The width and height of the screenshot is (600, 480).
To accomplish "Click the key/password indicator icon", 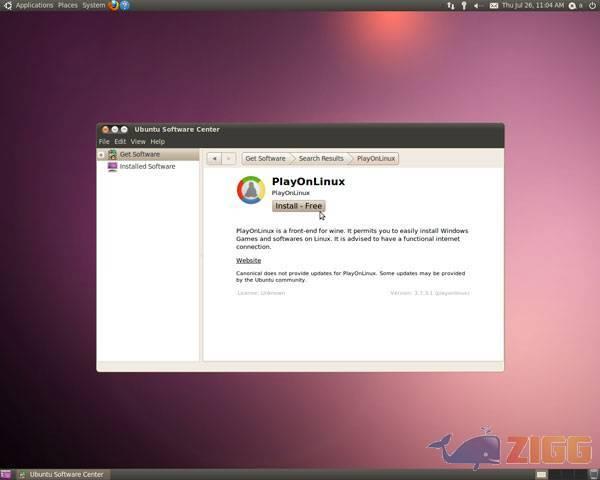I will click(x=464, y=5).
